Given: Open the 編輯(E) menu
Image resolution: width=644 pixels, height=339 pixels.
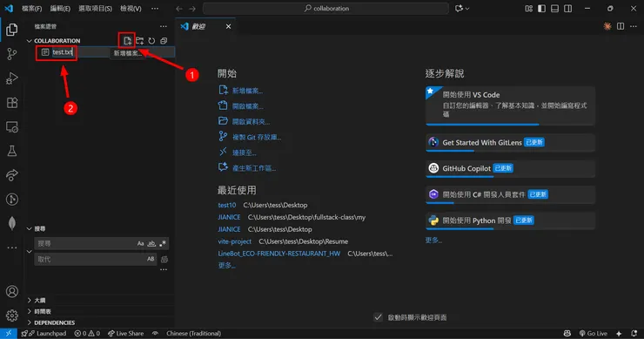Looking at the screenshot, I should tap(60, 8).
